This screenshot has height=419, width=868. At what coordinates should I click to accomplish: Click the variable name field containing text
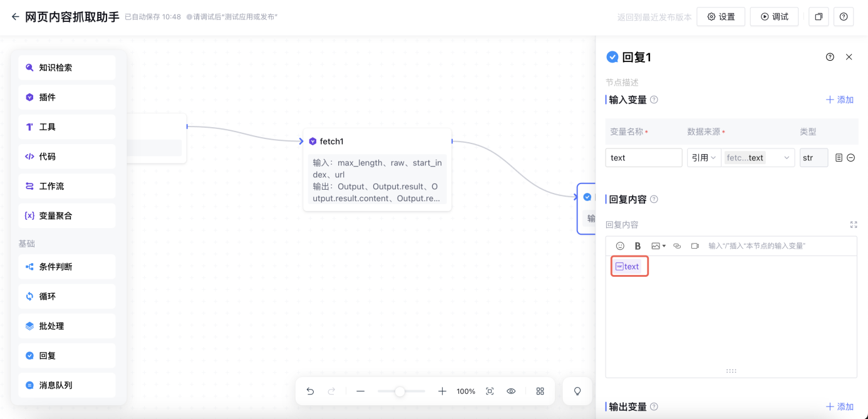tap(643, 158)
